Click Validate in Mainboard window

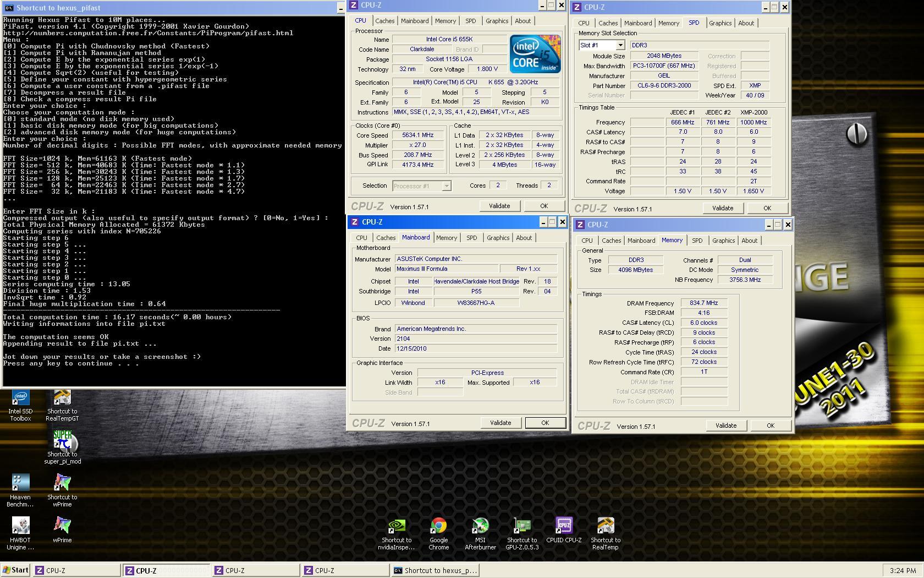pyautogui.click(x=501, y=423)
